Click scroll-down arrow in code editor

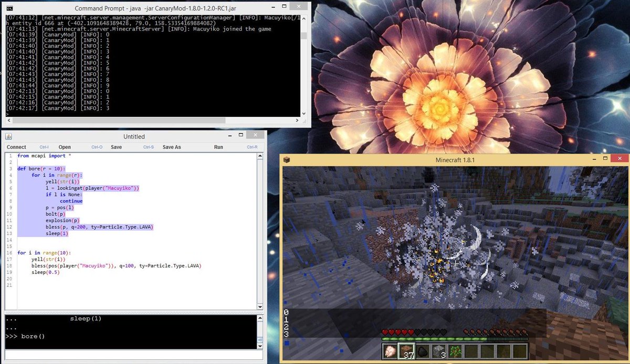point(260,307)
